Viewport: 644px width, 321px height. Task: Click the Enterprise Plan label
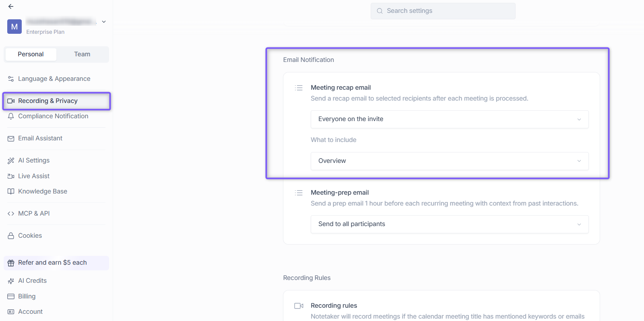pyautogui.click(x=45, y=32)
